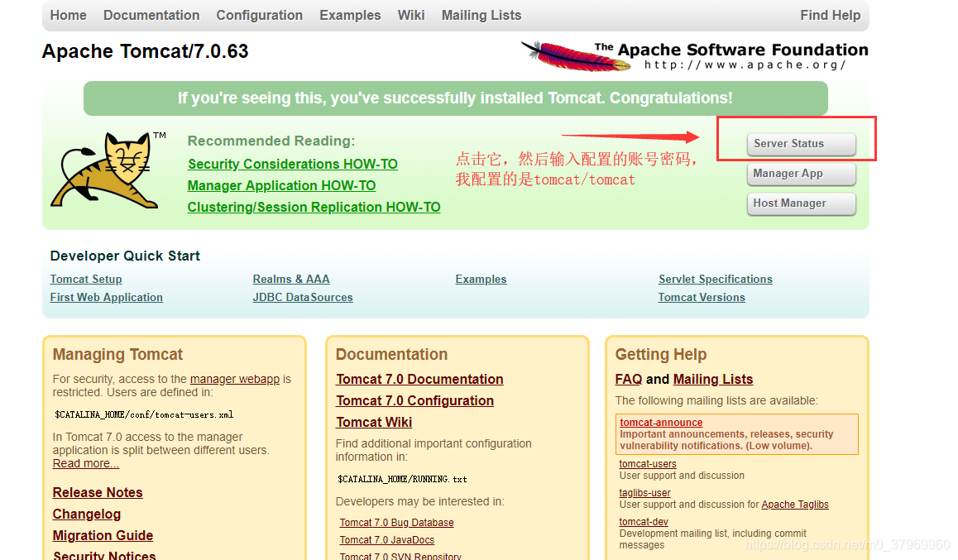
Task: Open Clustering/Session Replication HOW-TO link
Action: click(x=314, y=208)
